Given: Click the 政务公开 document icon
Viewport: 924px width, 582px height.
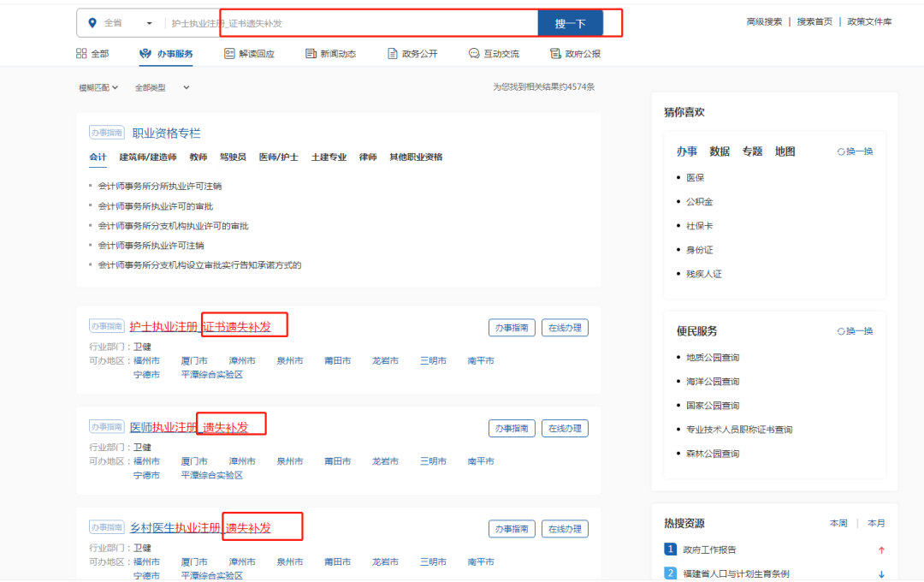Looking at the screenshot, I should pyautogui.click(x=392, y=53).
